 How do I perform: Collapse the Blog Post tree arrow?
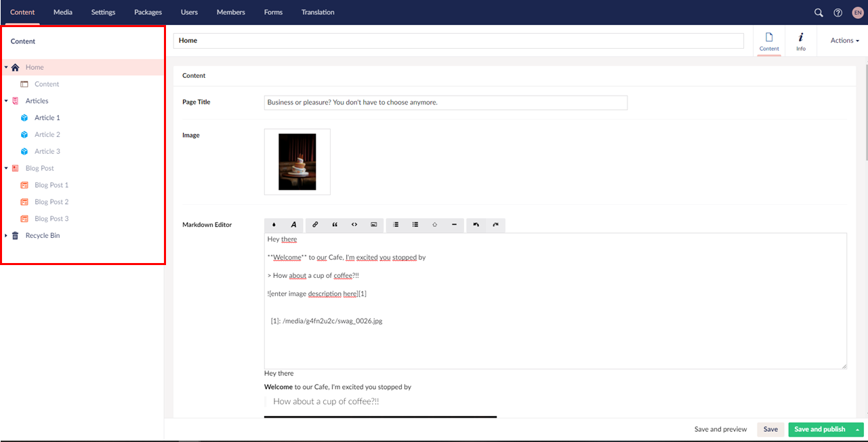pos(6,168)
